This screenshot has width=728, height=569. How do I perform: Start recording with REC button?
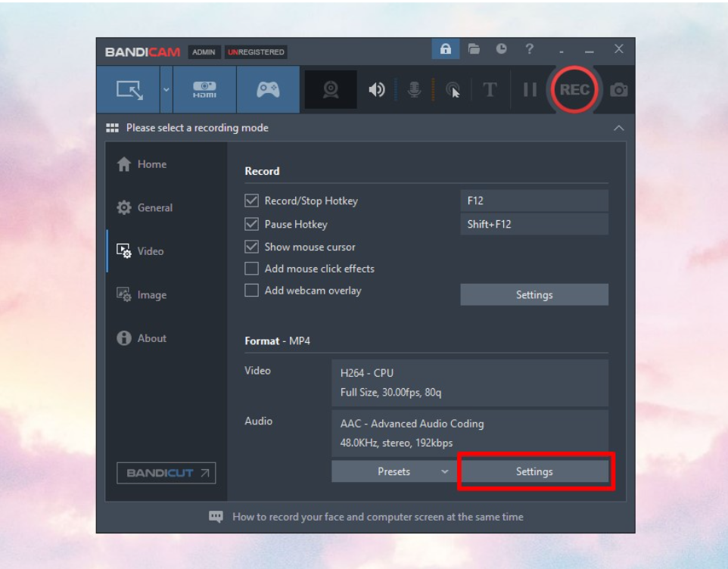574,89
